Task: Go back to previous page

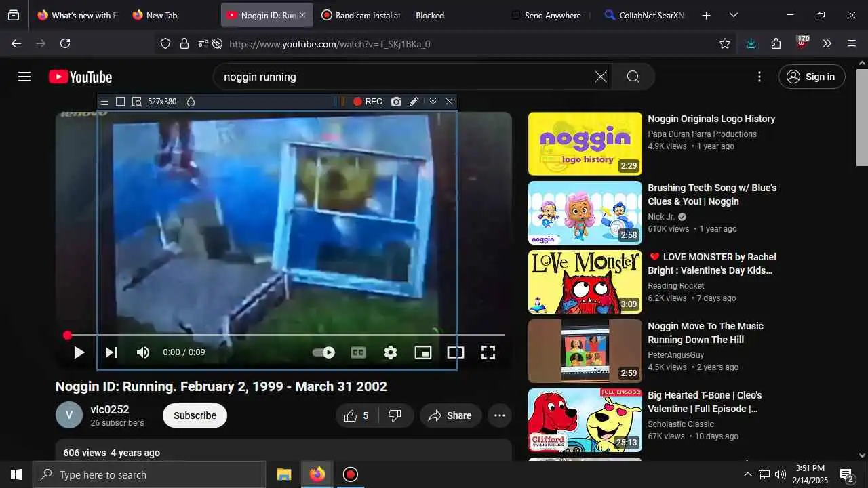Action: click(16, 43)
